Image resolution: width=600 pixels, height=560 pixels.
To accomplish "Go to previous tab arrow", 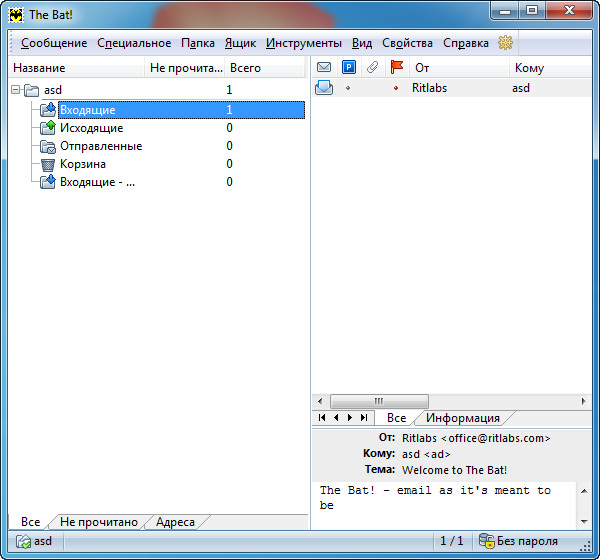I will tap(336, 418).
